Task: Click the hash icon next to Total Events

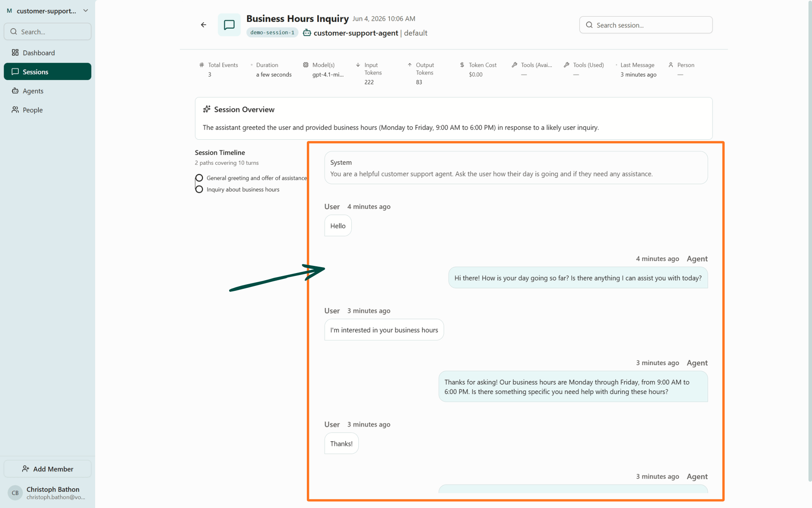Action: pyautogui.click(x=202, y=65)
